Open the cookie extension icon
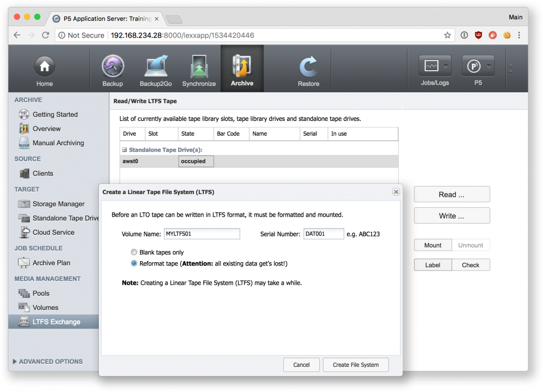The height and width of the screenshot is (392, 543). click(x=506, y=35)
